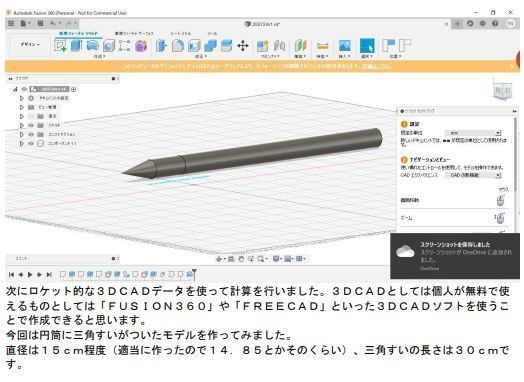Image resolution: width=524 pixels, height=382 pixels.
Task: Select the Combine tool
Action: (210, 46)
